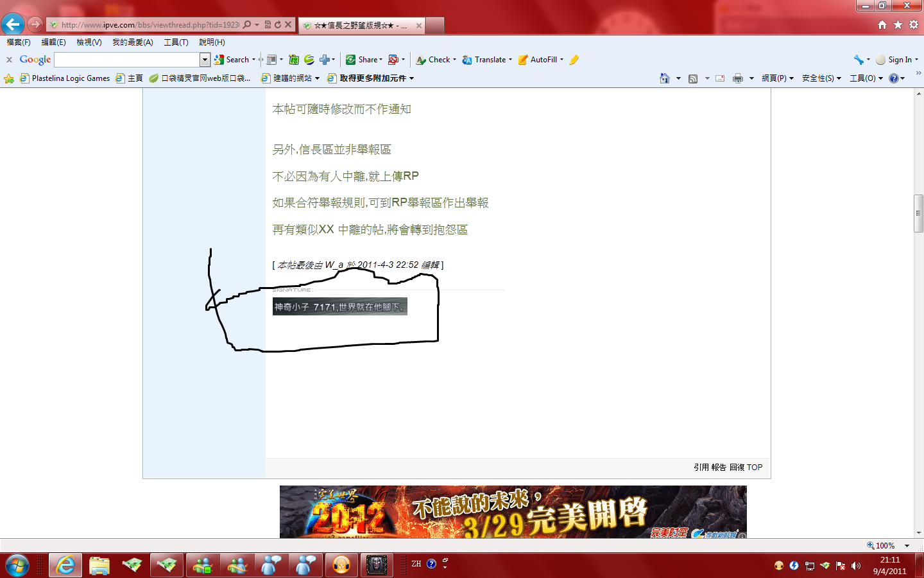This screenshot has width=924, height=578.
Task: Focus the Google Toolbar search box
Action: tap(127, 60)
